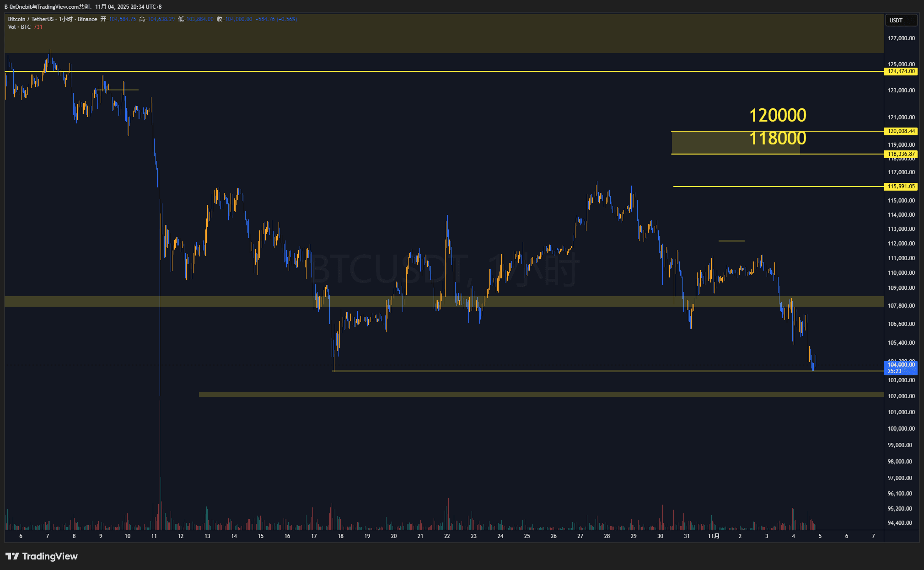
Task: Select the yellow 120000 text annotation
Action: pos(777,116)
